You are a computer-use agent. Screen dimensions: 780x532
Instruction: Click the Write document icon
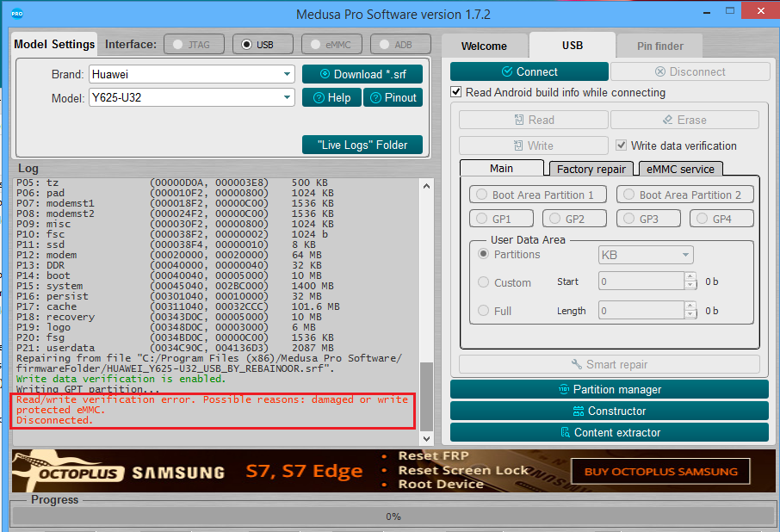point(518,145)
